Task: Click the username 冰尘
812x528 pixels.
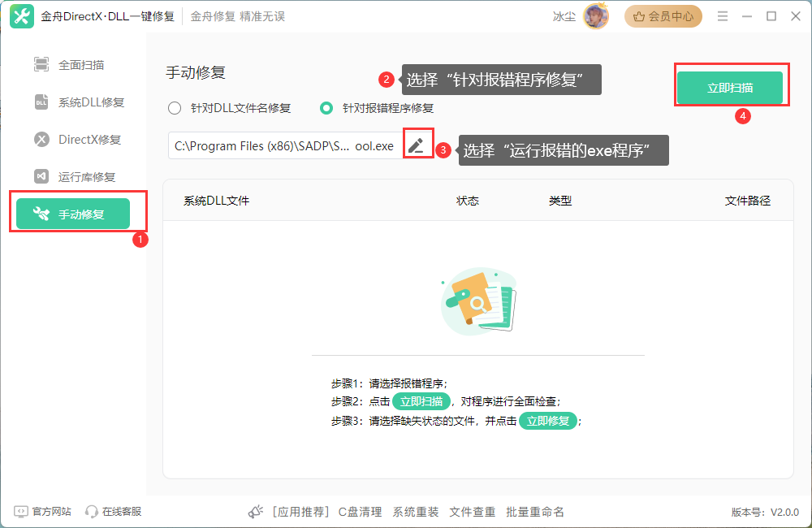Action: pos(564,16)
